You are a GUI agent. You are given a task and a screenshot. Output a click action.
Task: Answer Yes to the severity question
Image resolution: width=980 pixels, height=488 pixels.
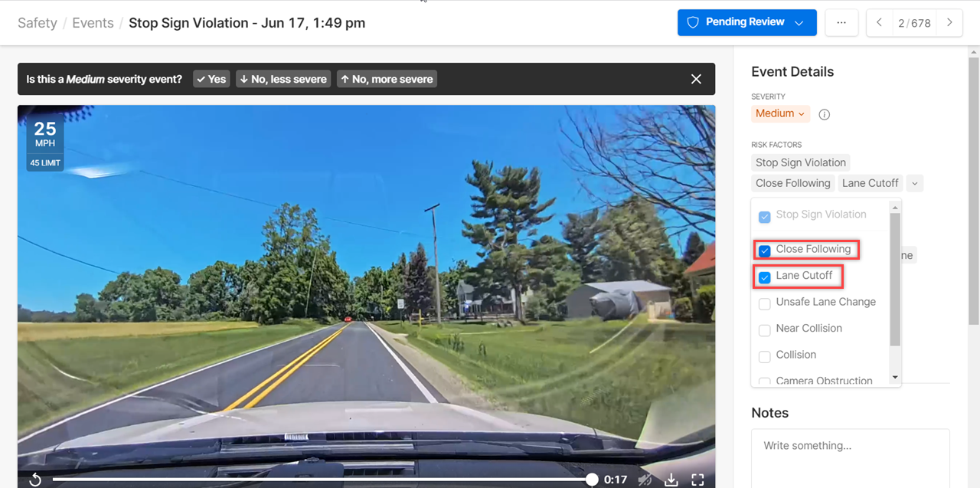pos(211,79)
